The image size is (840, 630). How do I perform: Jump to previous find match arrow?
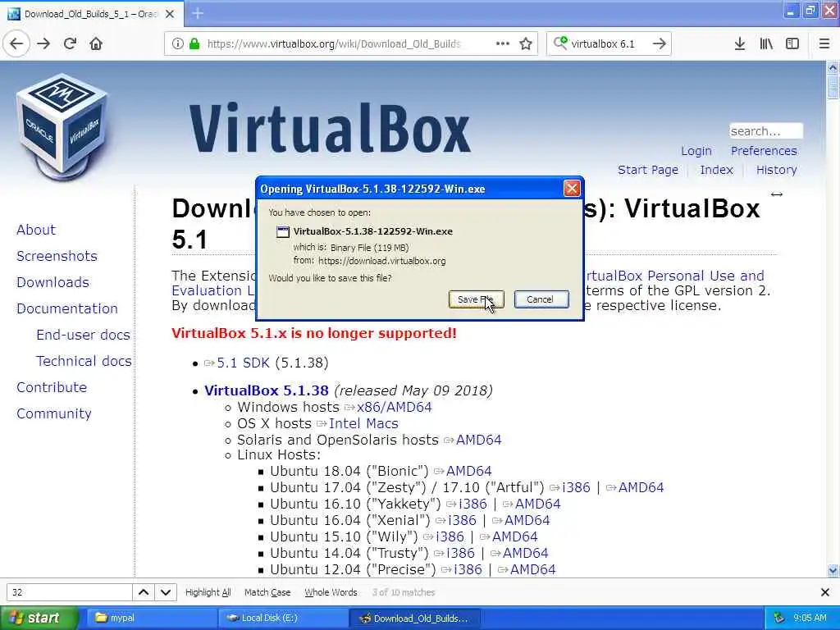(143, 592)
